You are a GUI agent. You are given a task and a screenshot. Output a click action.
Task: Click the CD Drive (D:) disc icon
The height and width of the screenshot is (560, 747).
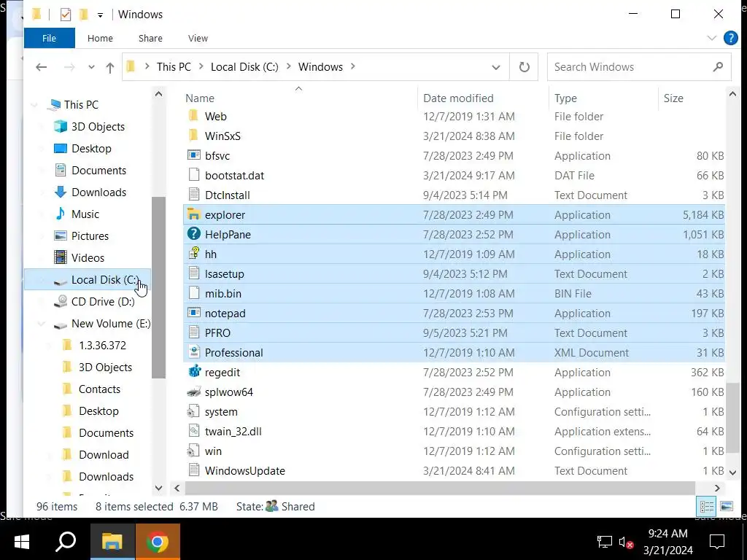tap(61, 301)
